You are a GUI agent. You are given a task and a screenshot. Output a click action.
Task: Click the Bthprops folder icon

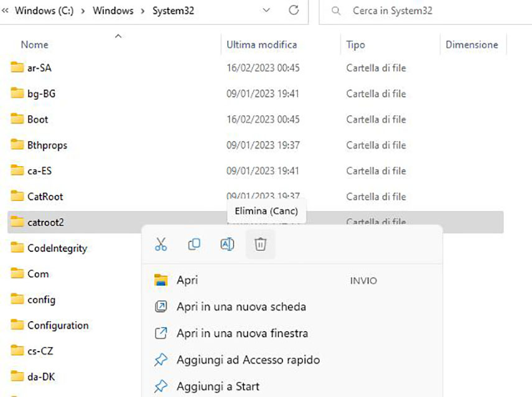click(x=17, y=145)
